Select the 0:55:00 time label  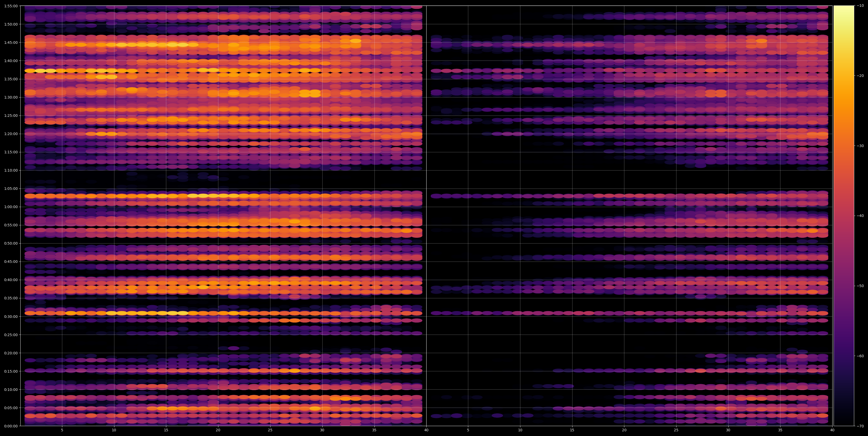[x=11, y=225]
